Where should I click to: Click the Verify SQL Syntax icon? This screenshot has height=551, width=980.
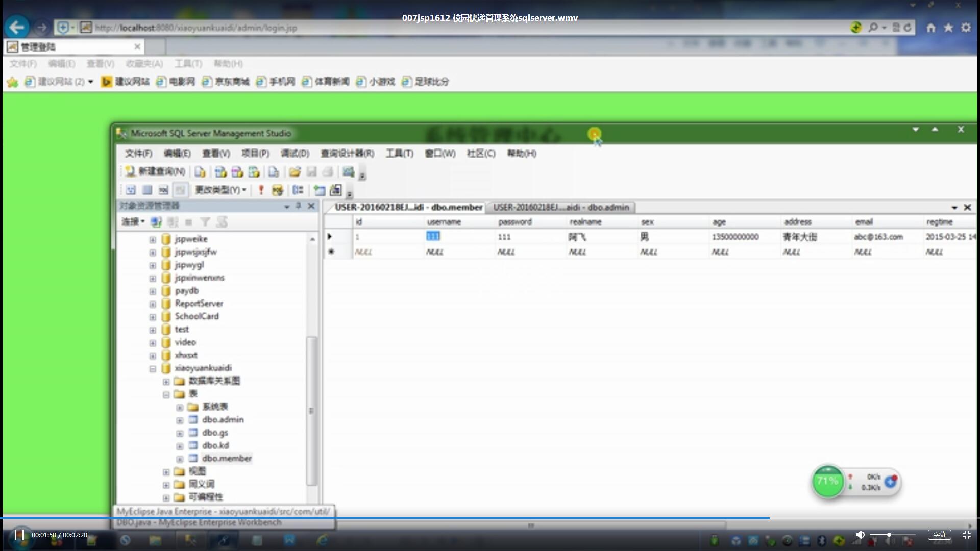click(x=277, y=190)
